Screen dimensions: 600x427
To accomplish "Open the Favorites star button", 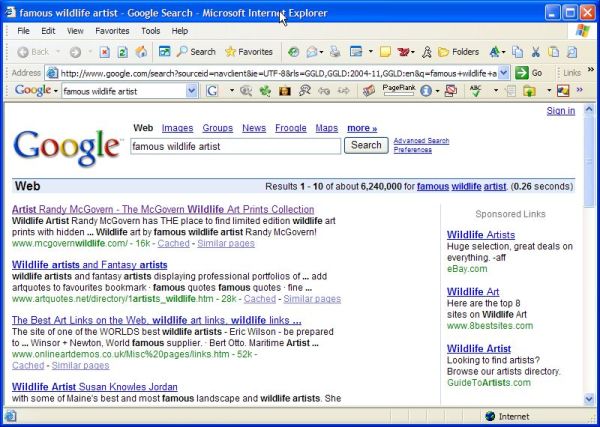I will point(249,52).
